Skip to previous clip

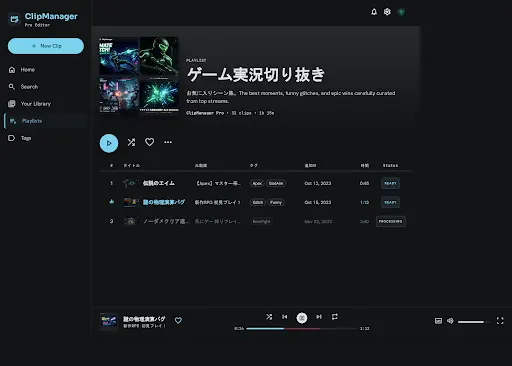284,317
